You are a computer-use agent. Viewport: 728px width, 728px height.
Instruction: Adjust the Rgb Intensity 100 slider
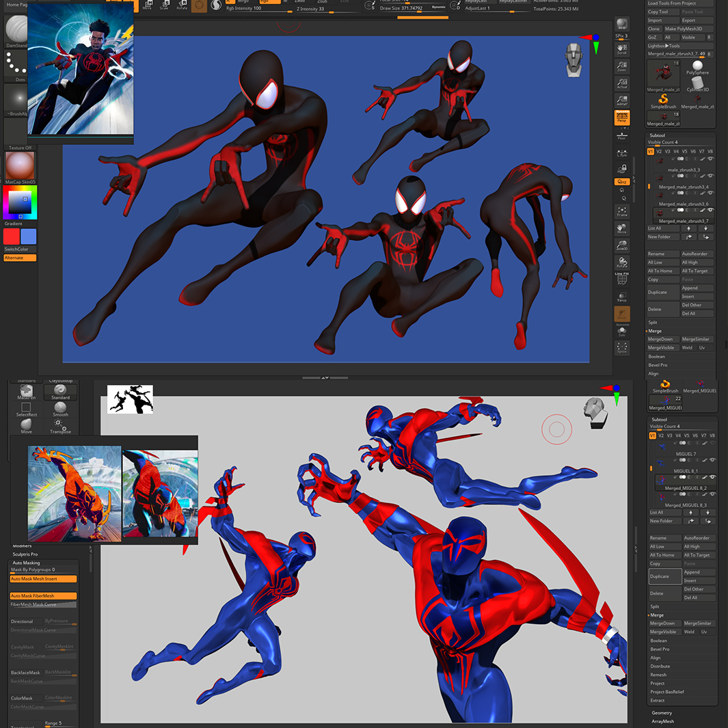coord(258,9)
